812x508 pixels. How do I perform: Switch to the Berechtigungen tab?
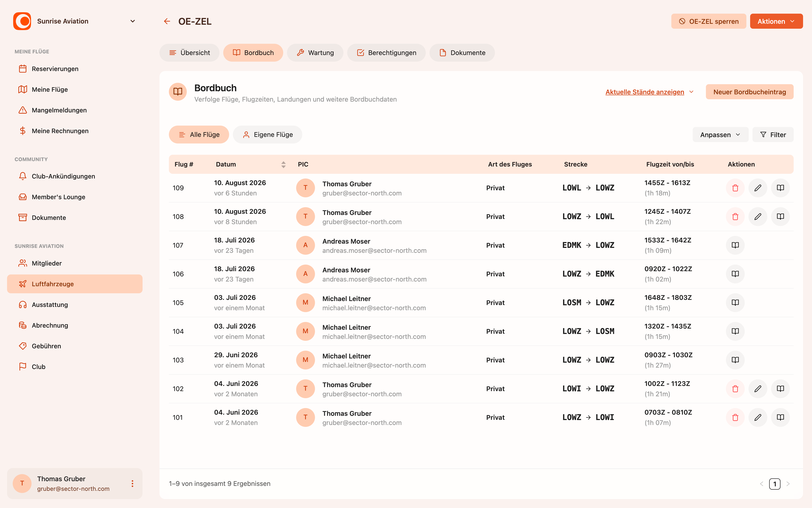pos(386,53)
